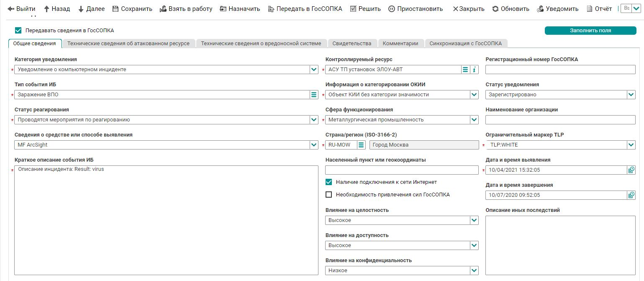The image size is (644, 281).
Task: Enable Необходимость привлечения сил ГосСОПКА checkbox
Action: click(329, 194)
